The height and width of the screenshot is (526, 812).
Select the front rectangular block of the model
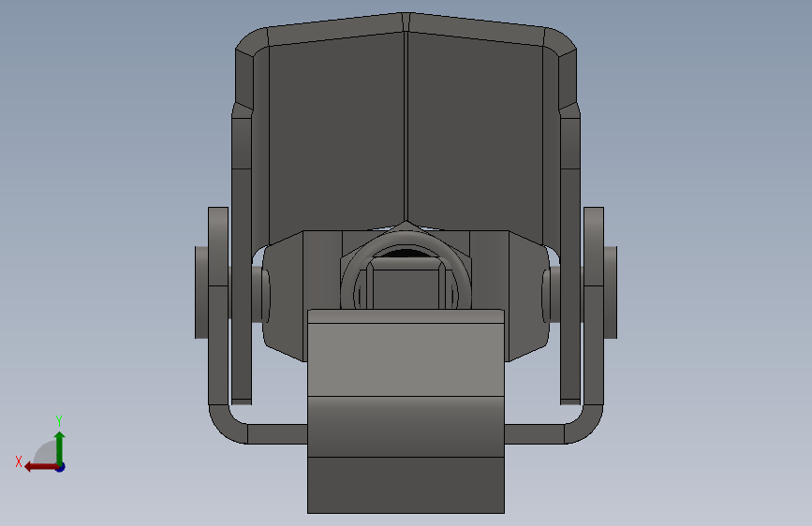(x=406, y=412)
